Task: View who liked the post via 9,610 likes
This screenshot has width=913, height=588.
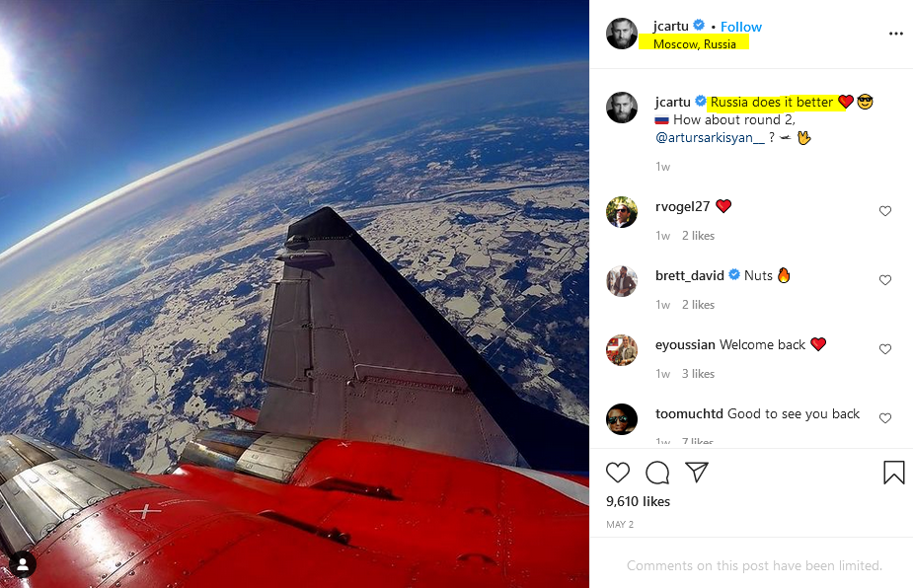Action: (x=638, y=501)
